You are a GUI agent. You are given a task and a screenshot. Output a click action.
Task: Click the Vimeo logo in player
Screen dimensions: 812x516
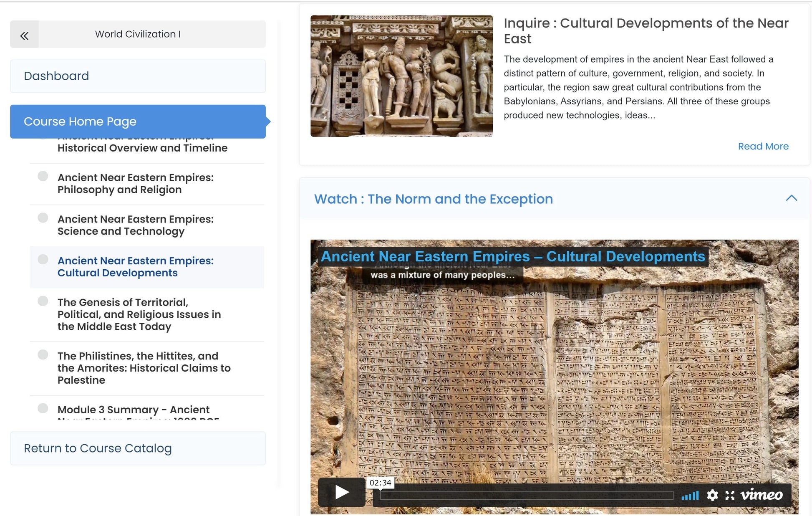(x=762, y=495)
